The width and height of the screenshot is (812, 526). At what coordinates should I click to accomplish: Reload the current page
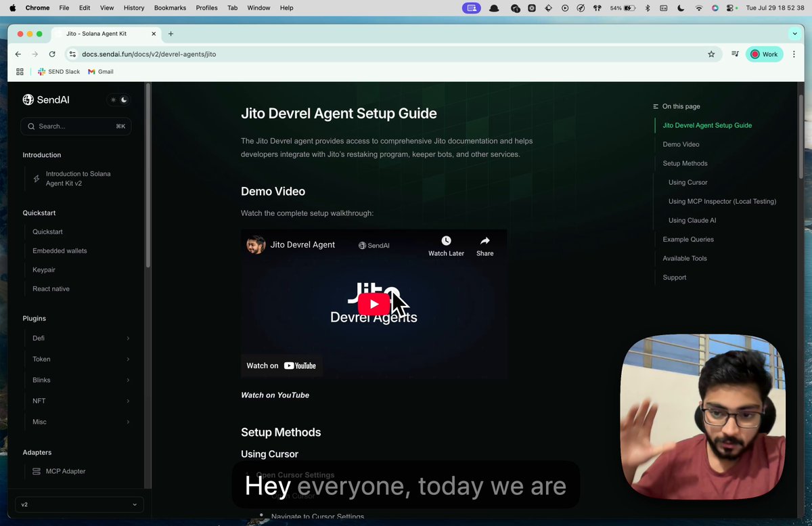pos(52,54)
